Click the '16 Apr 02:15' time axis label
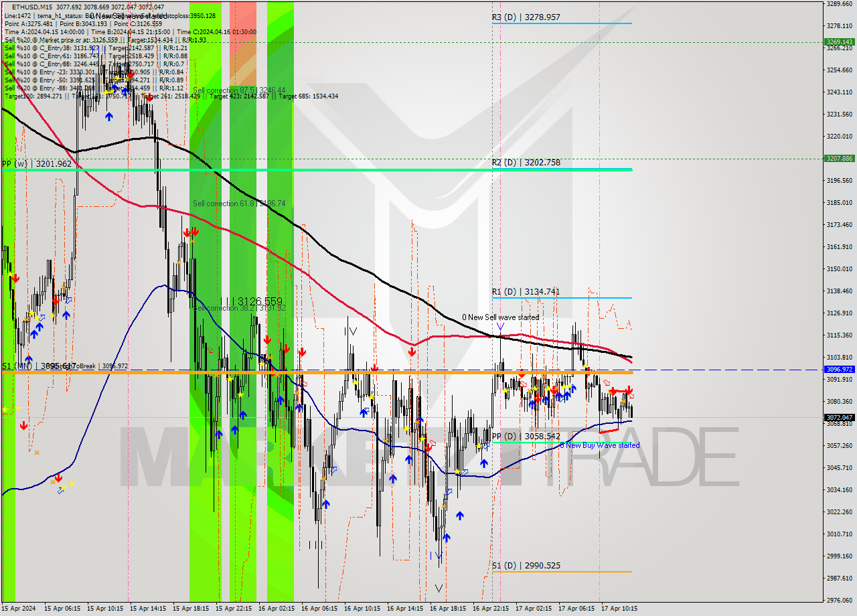Screen dimensions: 857x616 (277, 609)
